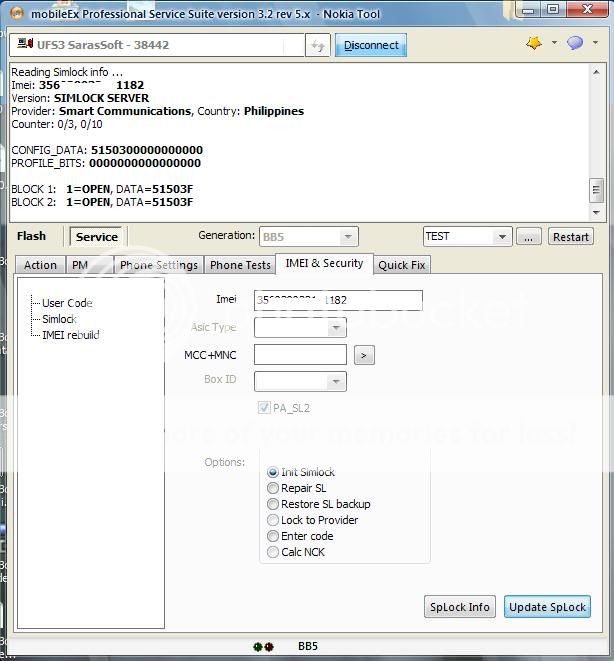
Task: Select the Enter code radio option
Action: coord(300,536)
